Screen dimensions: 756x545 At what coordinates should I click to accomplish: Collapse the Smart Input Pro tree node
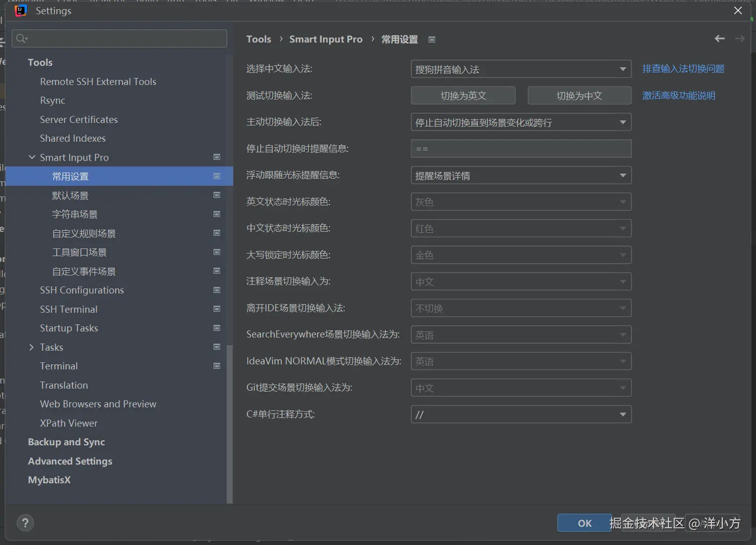pos(32,157)
